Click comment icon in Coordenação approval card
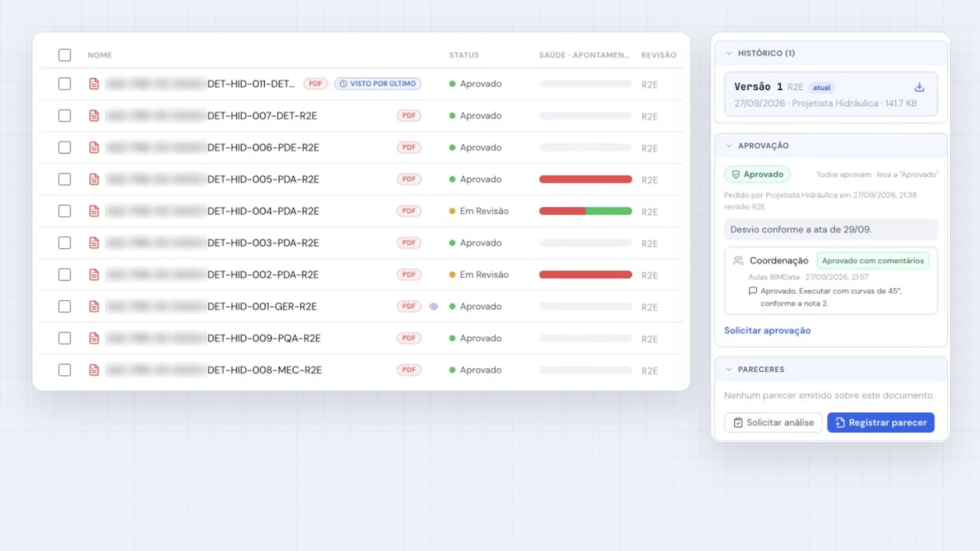 753,291
